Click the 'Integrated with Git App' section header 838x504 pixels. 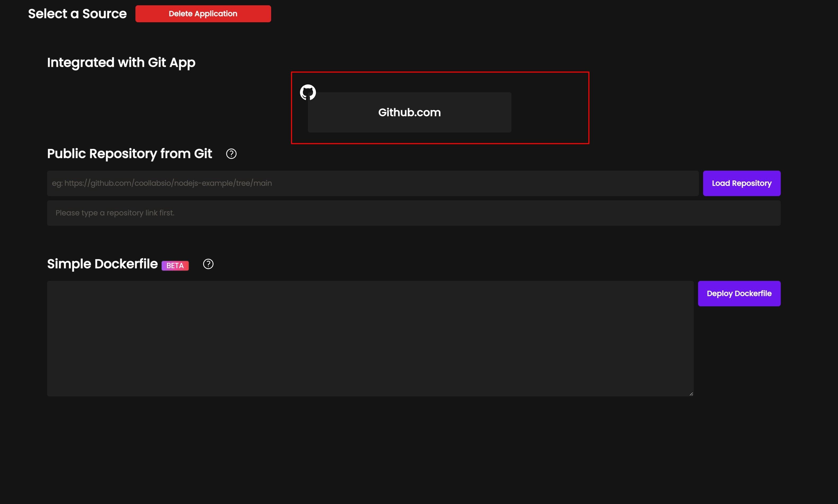click(x=121, y=63)
